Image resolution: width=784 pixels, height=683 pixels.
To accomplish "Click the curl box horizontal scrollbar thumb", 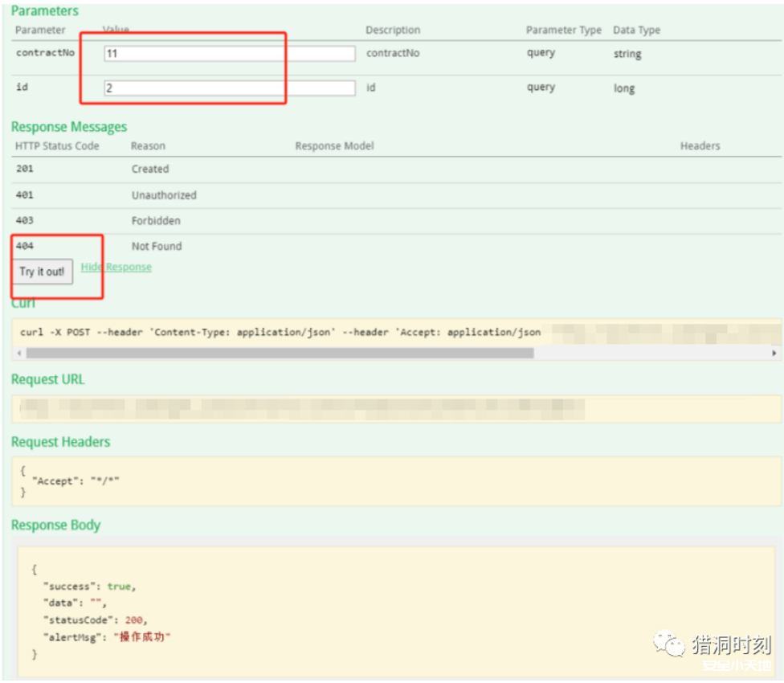I will point(279,354).
